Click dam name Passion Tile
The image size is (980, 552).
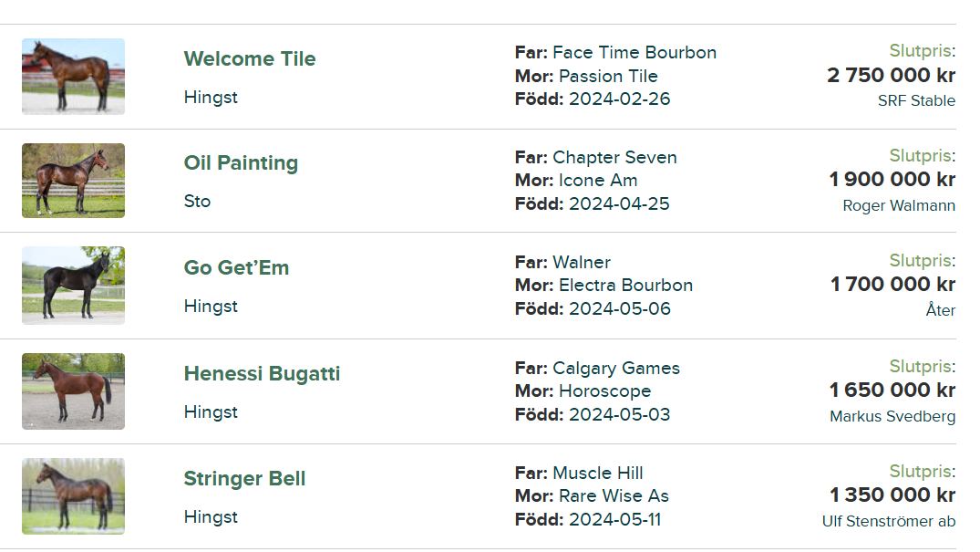coord(608,76)
